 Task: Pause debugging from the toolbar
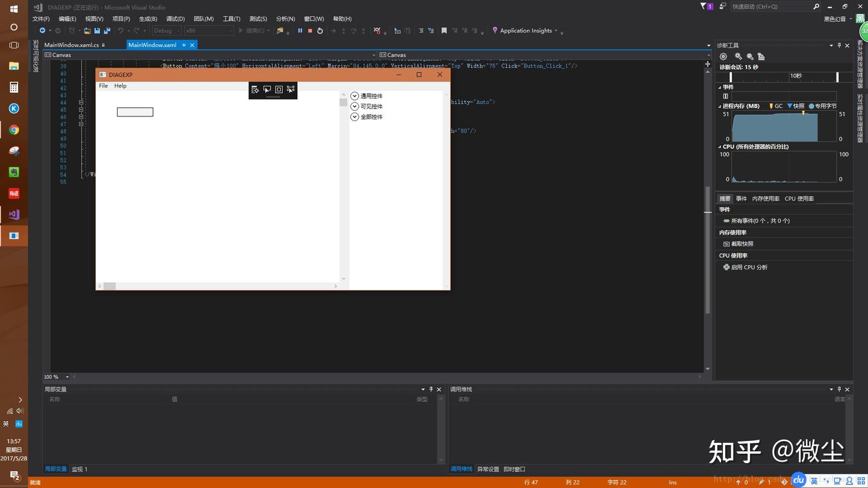pyautogui.click(x=300, y=31)
